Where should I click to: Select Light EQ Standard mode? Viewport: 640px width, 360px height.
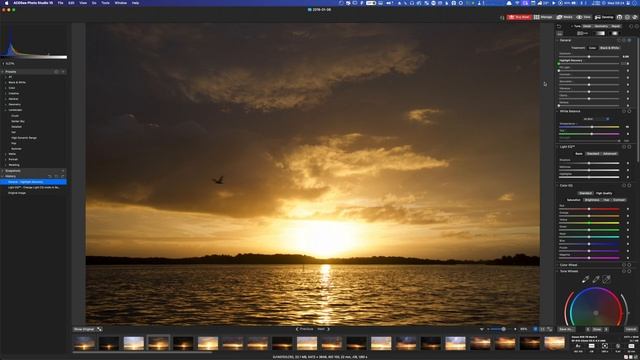pyautogui.click(x=593, y=154)
